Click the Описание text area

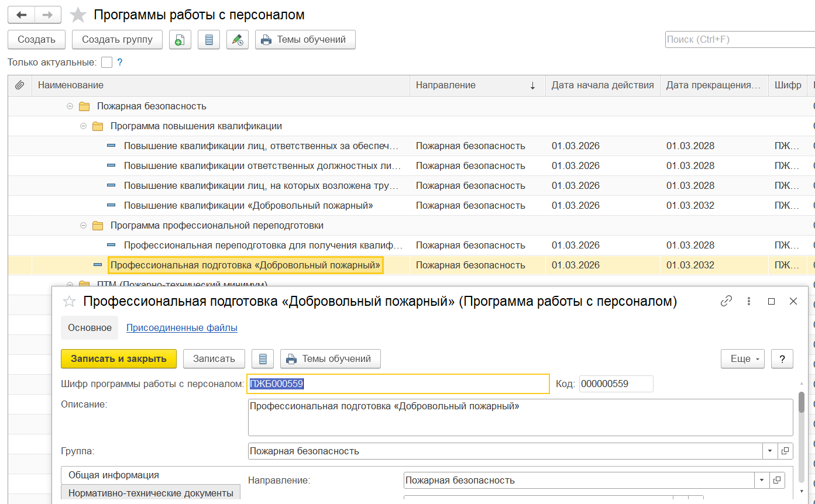point(520,417)
